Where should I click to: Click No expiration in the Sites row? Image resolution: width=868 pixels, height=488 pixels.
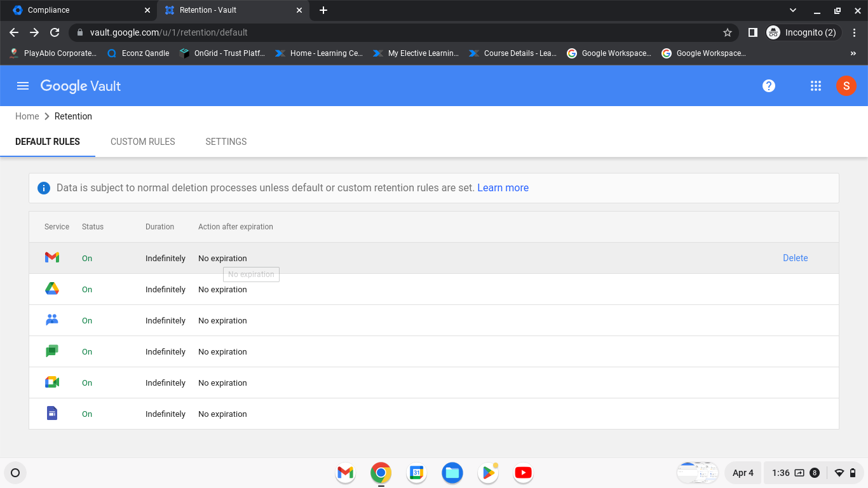coord(222,414)
